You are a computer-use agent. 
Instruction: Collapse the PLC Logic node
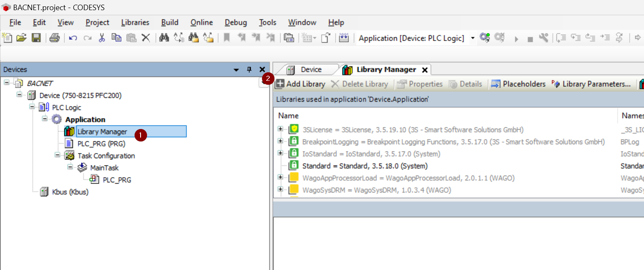pyautogui.click(x=32, y=106)
